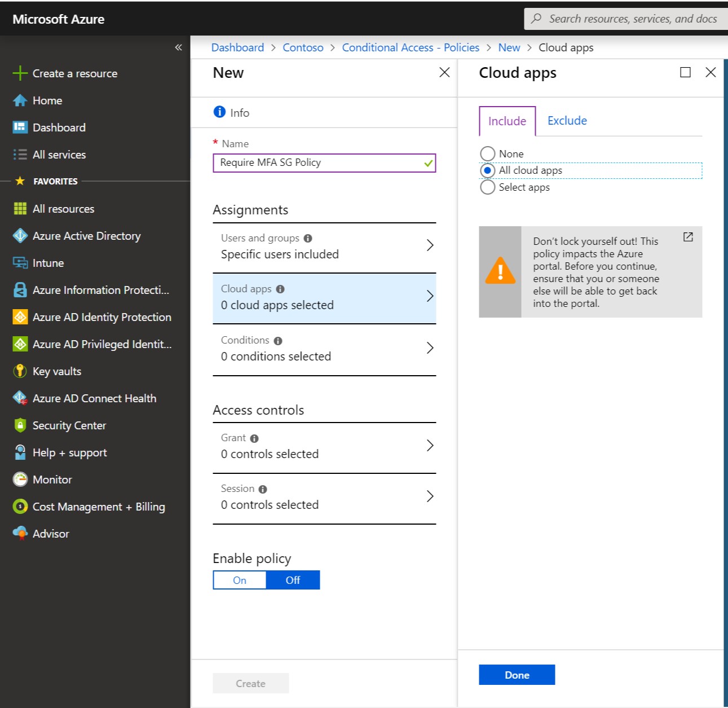Image resolution: width=728 pixels, height=708 pixels.
Task: Click the Create button
Action: [250, 683]
